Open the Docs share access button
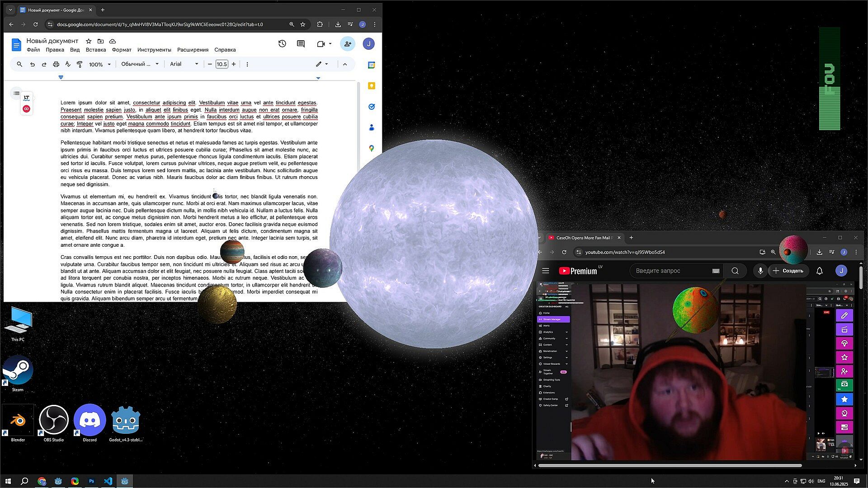Viewport: 868px width, 488px height. click(x=348, y=44)
